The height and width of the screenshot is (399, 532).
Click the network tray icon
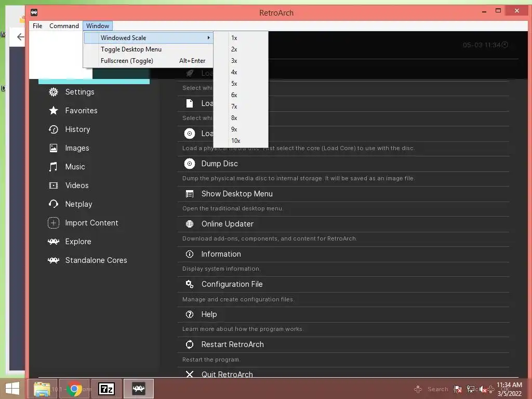coord(471,389)
